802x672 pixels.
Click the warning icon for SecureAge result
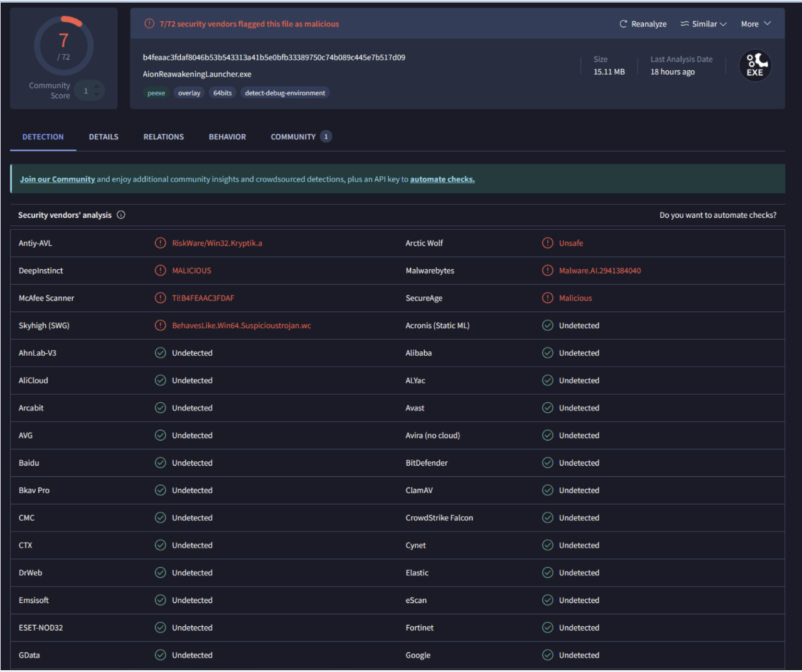point(548,298)
